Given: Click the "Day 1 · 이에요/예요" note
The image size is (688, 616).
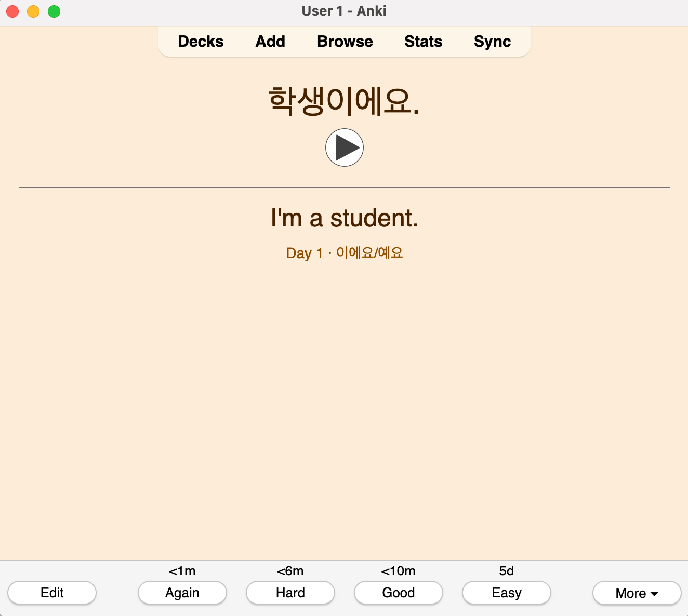Looking at the screenshot, I should coord(344,253).
